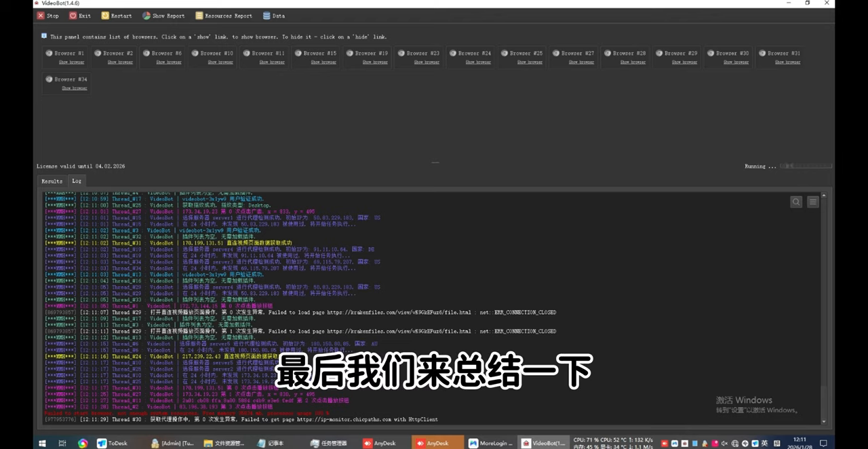Open the Data toolbar item
Screen dimensions: 868x449
(274, 16)
